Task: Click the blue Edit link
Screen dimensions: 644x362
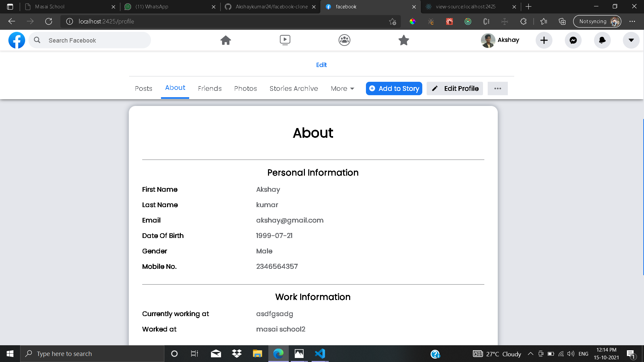Action: click(x=321, y=65)
